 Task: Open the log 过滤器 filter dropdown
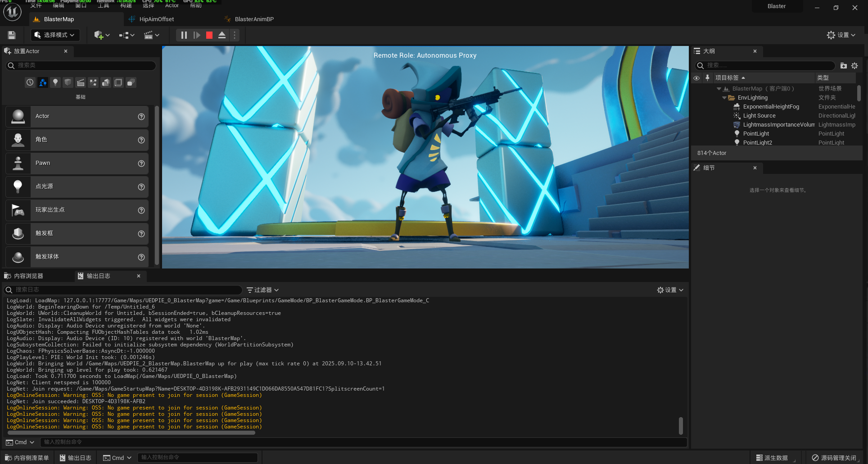[263, 290]
